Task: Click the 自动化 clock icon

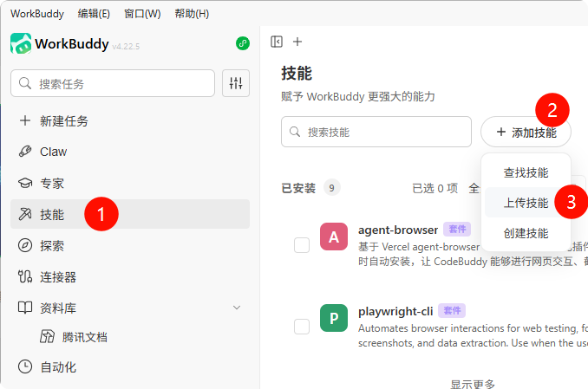Action: pos(25,366)
